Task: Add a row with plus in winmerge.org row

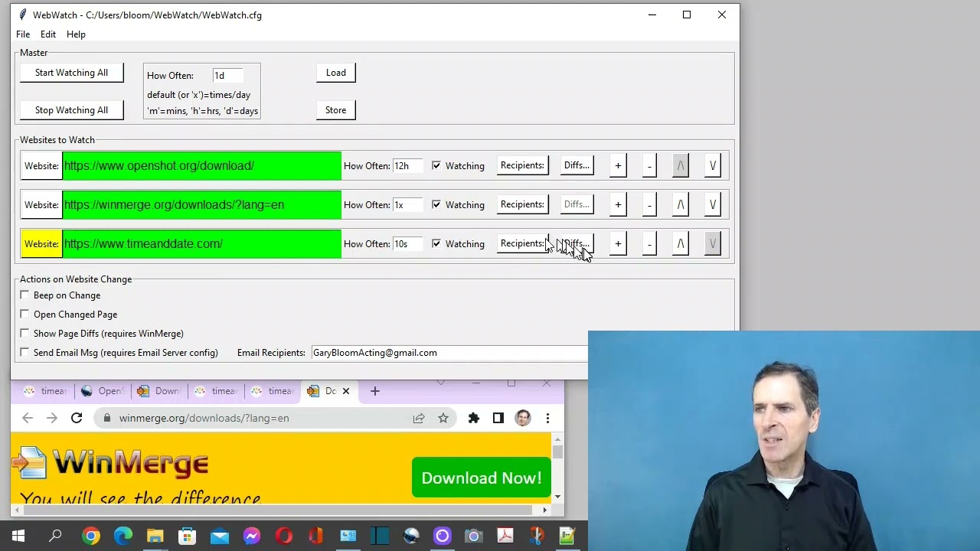Action: click(x=618, y=204)
